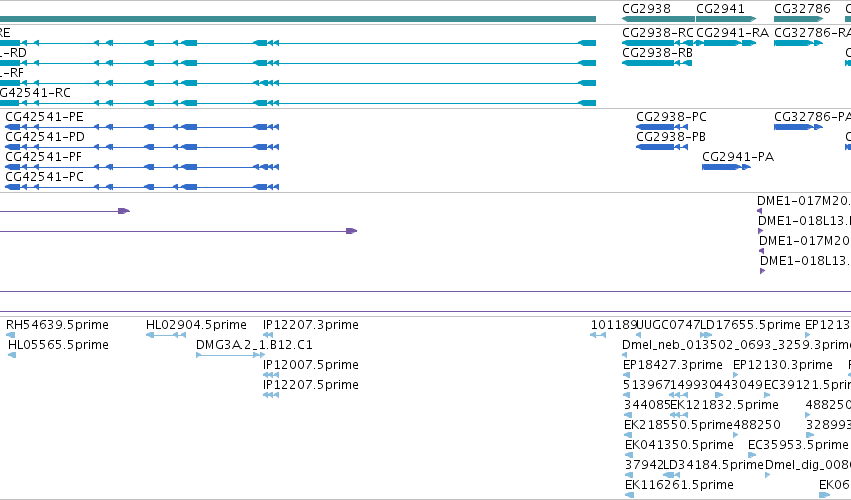This screenshot has width=851, height=500.
Task: Open the Dmel_neb_013502_0693_3259.3prime label
Action: point(736,345)
